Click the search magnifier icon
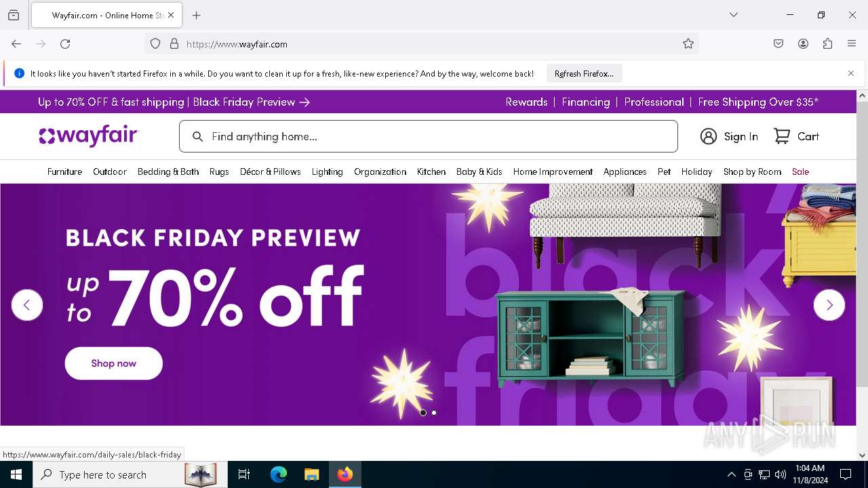Image resolution: width=868 pixels, height=488 pixels. tap(197, 137)
